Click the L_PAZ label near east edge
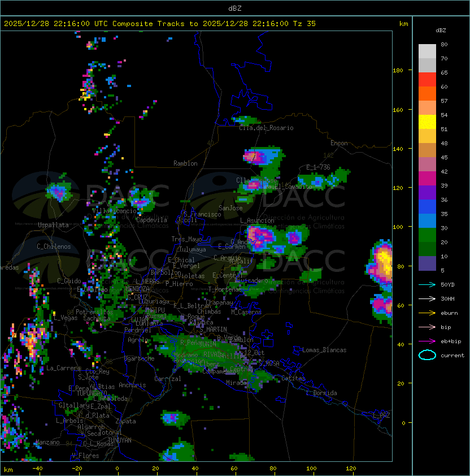The image size is (470, 476). click(x=381, y=416)
